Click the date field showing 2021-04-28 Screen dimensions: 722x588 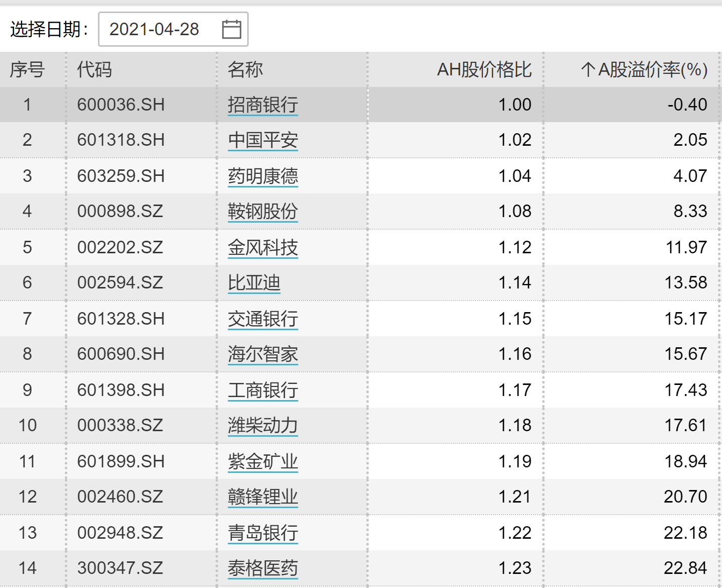click(155, 29)
